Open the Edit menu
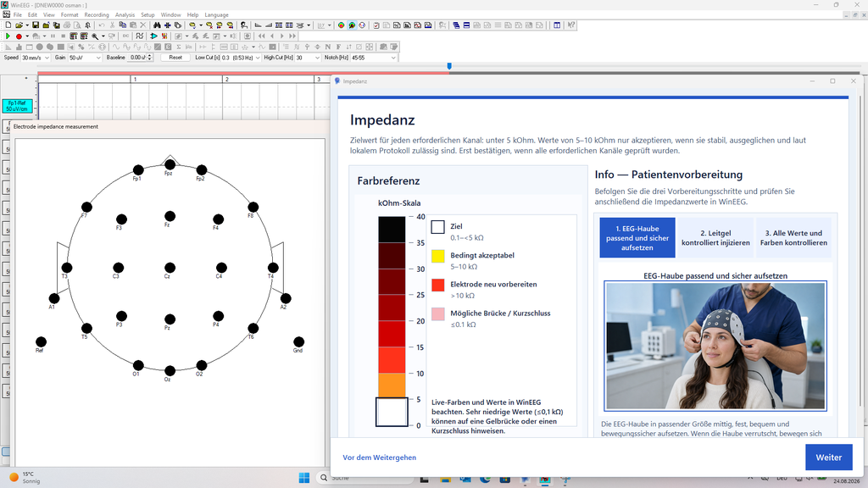The image size is (868, 488). point(33,15)
